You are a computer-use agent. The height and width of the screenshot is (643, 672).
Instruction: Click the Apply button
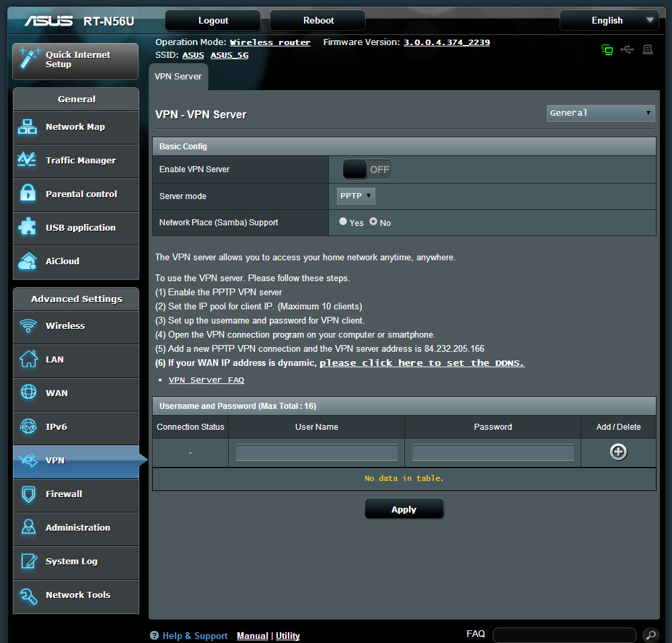pos(404,509)
